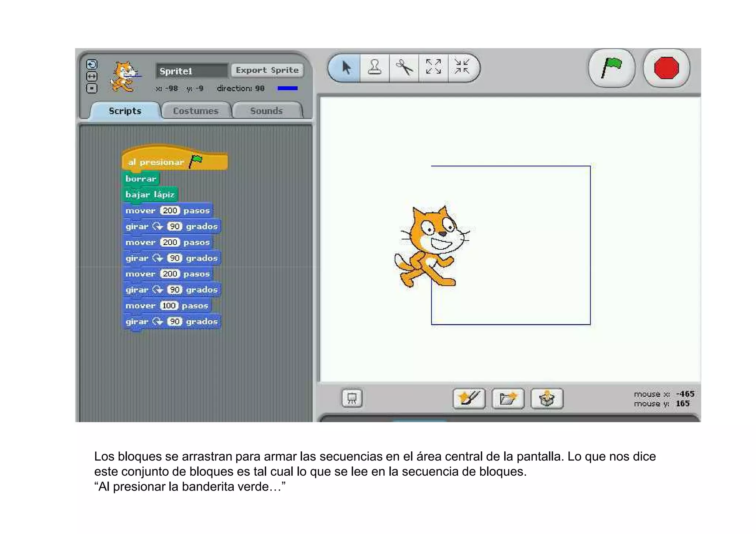
Task: Switch to the Costumes tab
Action: click(196, 111)
